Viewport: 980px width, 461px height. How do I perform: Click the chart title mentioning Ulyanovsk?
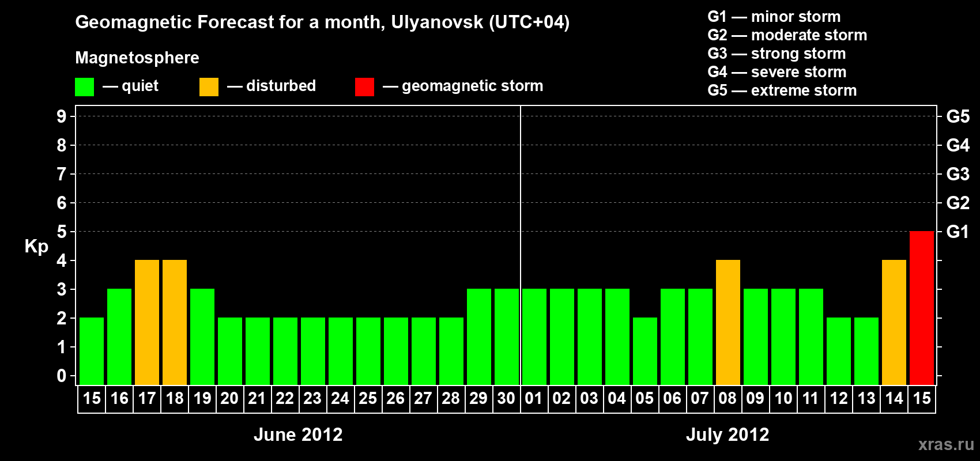pos(322,22)
